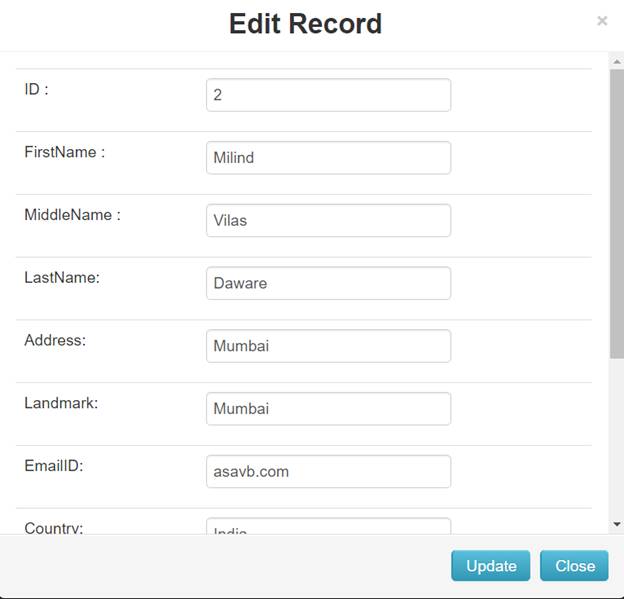Select the EmailID field with asavb.com
This screenshot has width=624, height=599.
tap(328, 471)
